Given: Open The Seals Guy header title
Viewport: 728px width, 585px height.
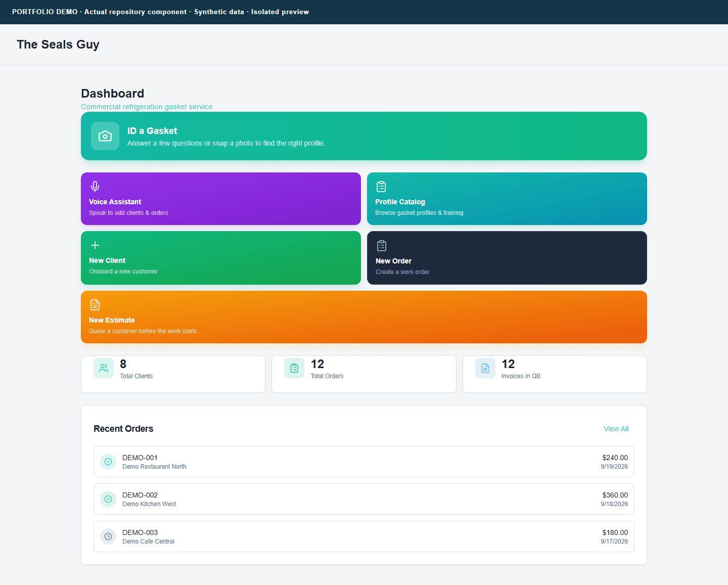Looking at the screenshot, I should point(58,44).
